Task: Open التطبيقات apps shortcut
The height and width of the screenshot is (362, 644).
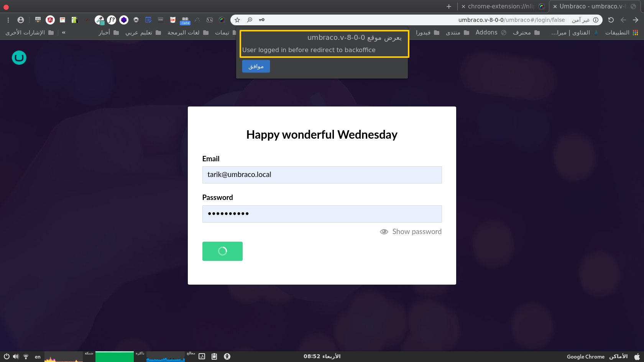Action: tap(622, 33)
